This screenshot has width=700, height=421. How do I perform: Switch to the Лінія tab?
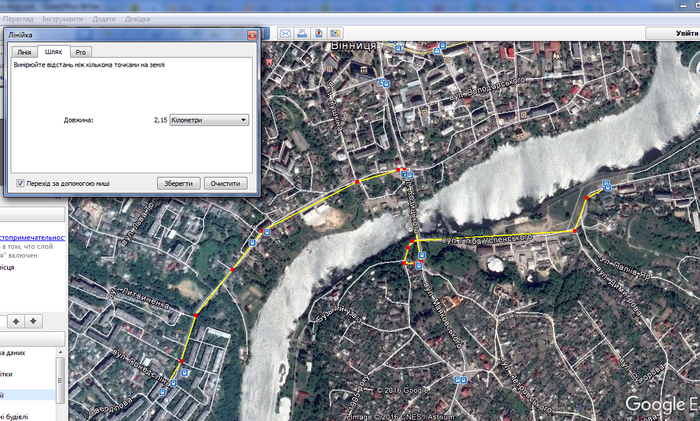click(x=24, y=52)
